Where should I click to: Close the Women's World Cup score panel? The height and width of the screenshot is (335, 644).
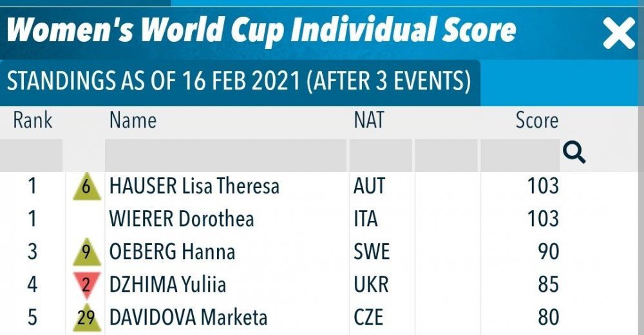(x=618, y=33)
